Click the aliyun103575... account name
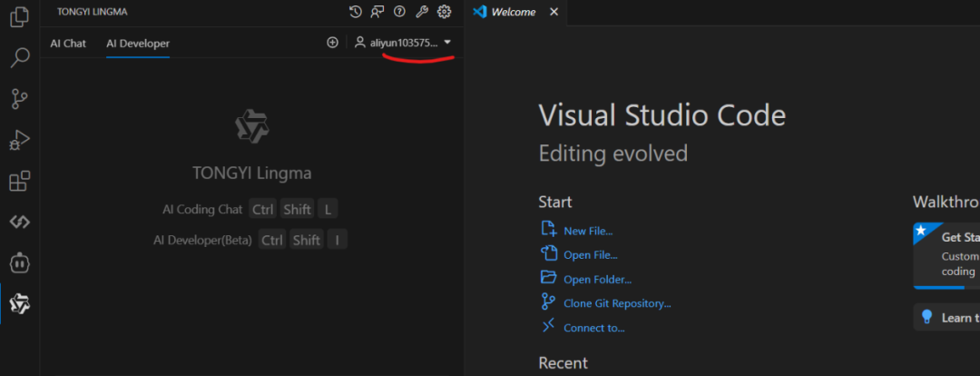The image size is (980, 376). coord(404,44)
